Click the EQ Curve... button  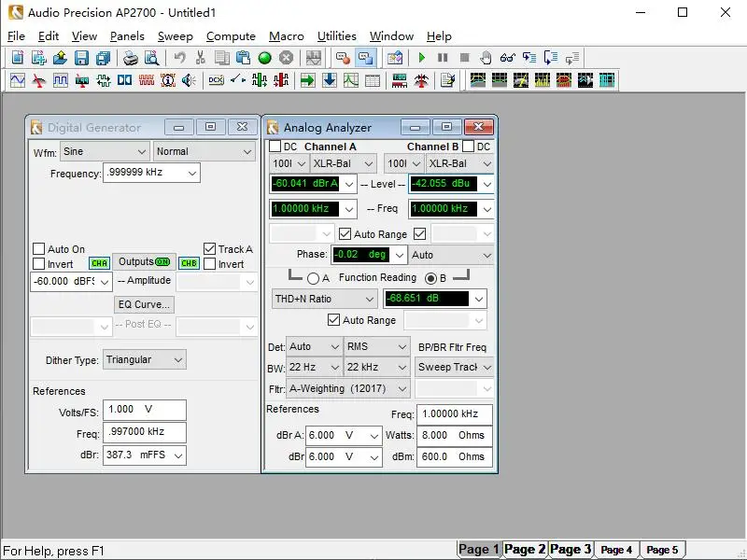coord(144,304)
